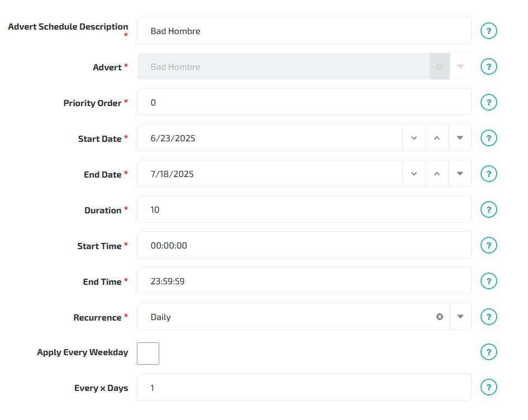
Task: Show help icon for Priority Order
Action: point(488,102)
